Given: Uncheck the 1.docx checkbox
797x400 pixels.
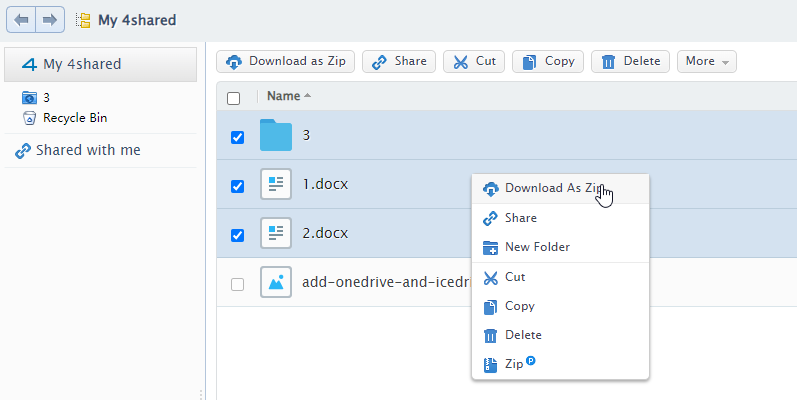Looking at the screenshot, I should pyautogui.click(x=237, y=186).
